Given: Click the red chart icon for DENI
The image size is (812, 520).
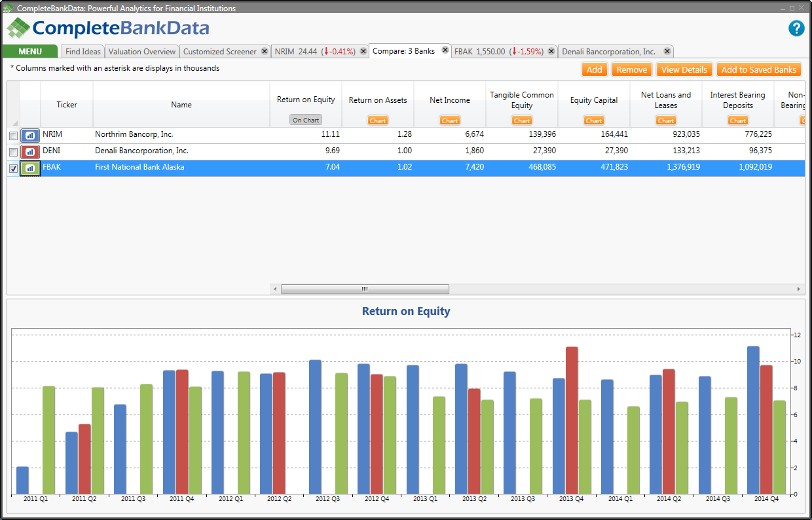Looking at the screenshot, I should point(30,151).
